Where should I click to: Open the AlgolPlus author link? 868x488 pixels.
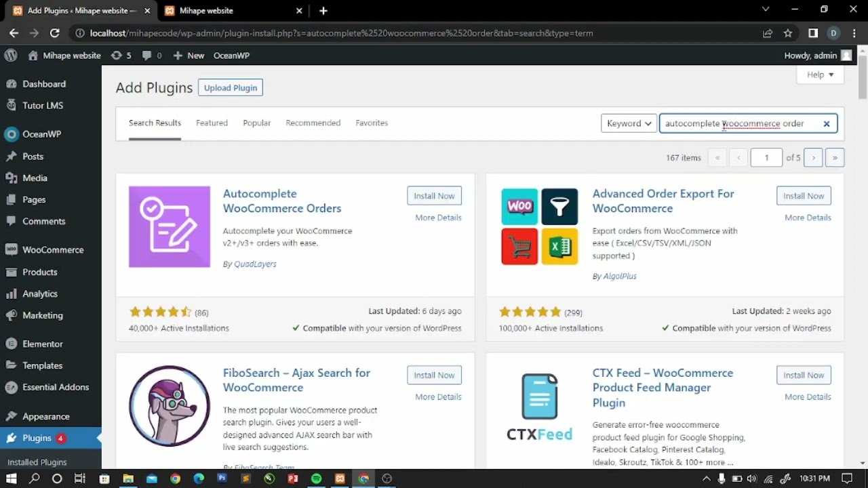620,277
